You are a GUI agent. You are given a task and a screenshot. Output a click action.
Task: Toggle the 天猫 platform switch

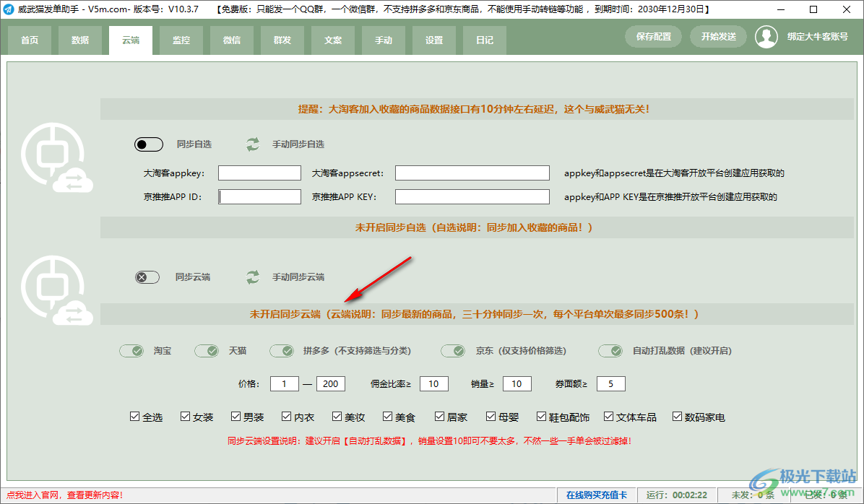[207, 351]
